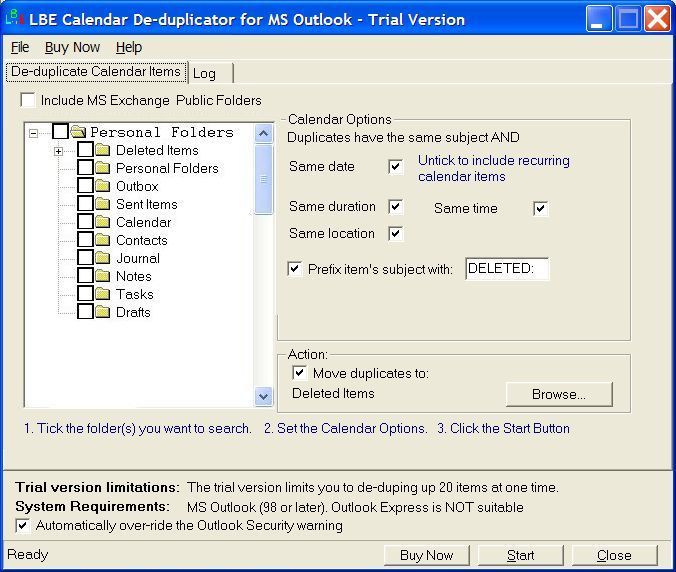Click the 'Ready' status bar text
676x572 pixels.
tap(28, 554)
